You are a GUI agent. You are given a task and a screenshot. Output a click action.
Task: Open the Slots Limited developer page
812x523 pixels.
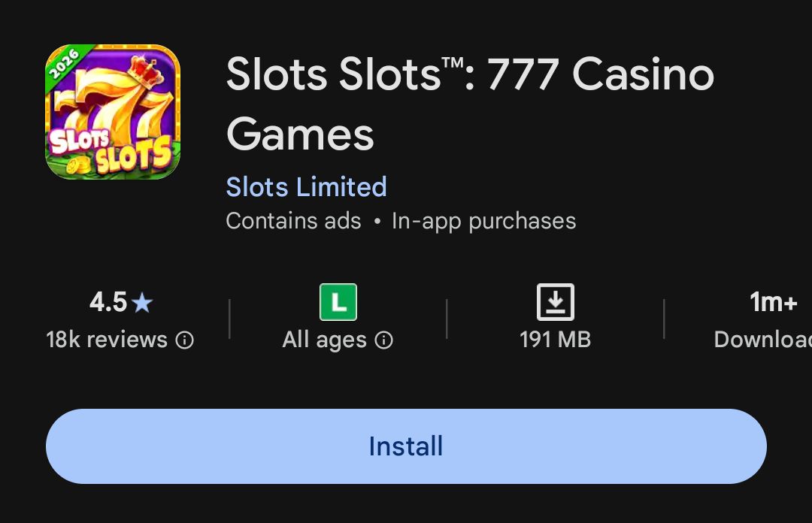pyautogui.click(x=306, y=186)
